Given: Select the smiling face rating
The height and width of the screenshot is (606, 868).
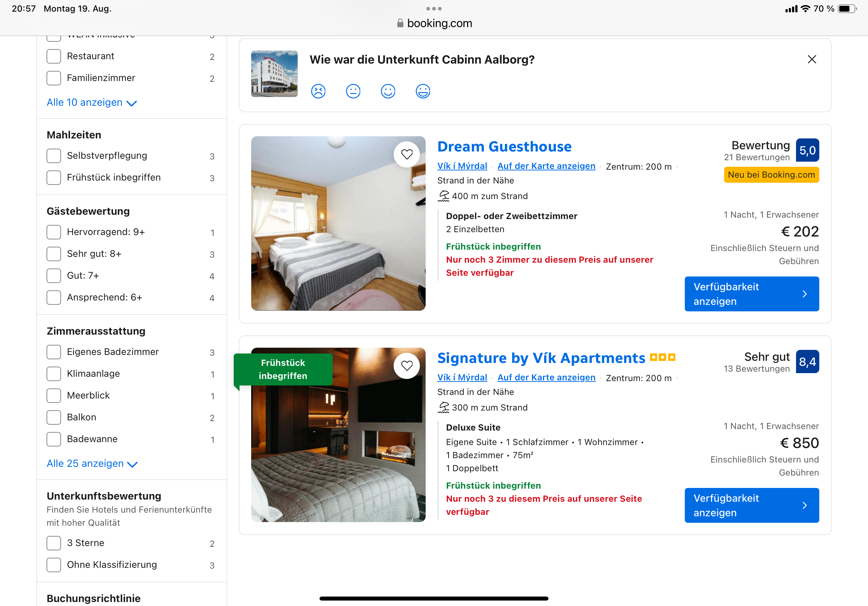Looking at the screenshot, I should click(x=388, y=91).
